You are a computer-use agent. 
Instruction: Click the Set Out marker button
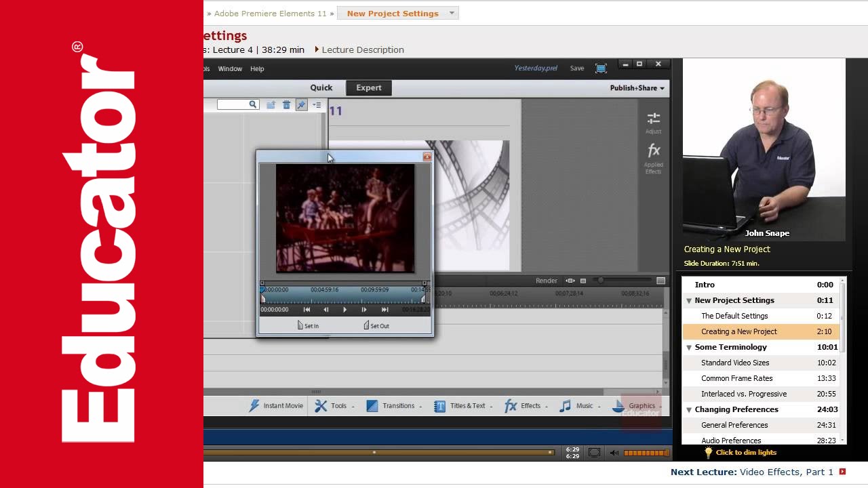pos(376,326)
